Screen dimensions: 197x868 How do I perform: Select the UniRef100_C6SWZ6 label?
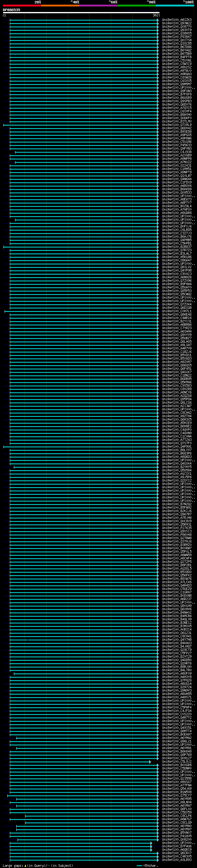177,78
